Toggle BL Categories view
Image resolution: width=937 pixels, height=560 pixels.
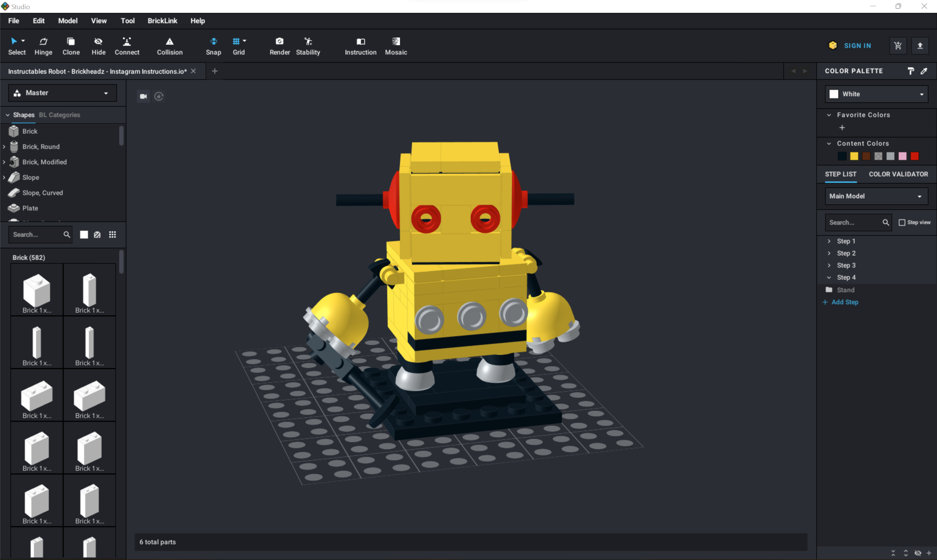click(59, 115)
